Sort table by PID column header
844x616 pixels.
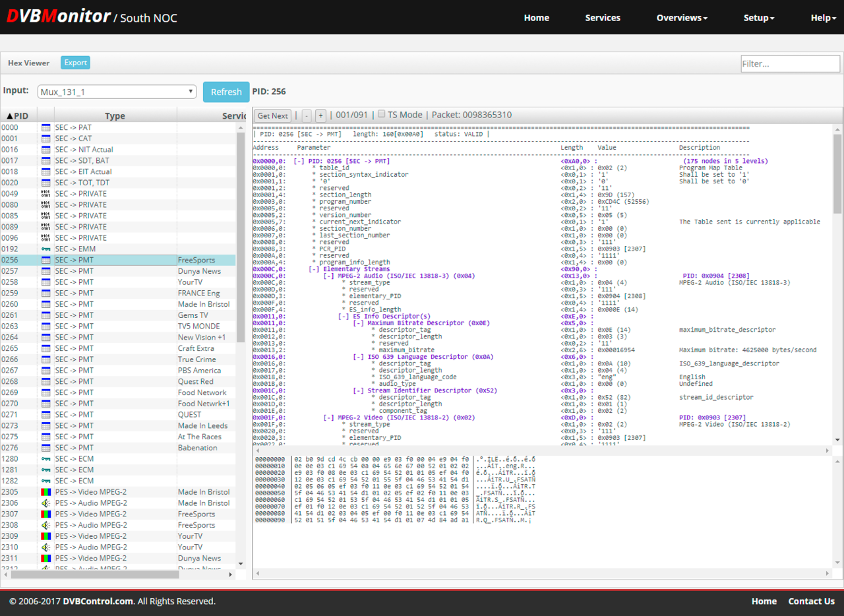[x=18, y=115]
